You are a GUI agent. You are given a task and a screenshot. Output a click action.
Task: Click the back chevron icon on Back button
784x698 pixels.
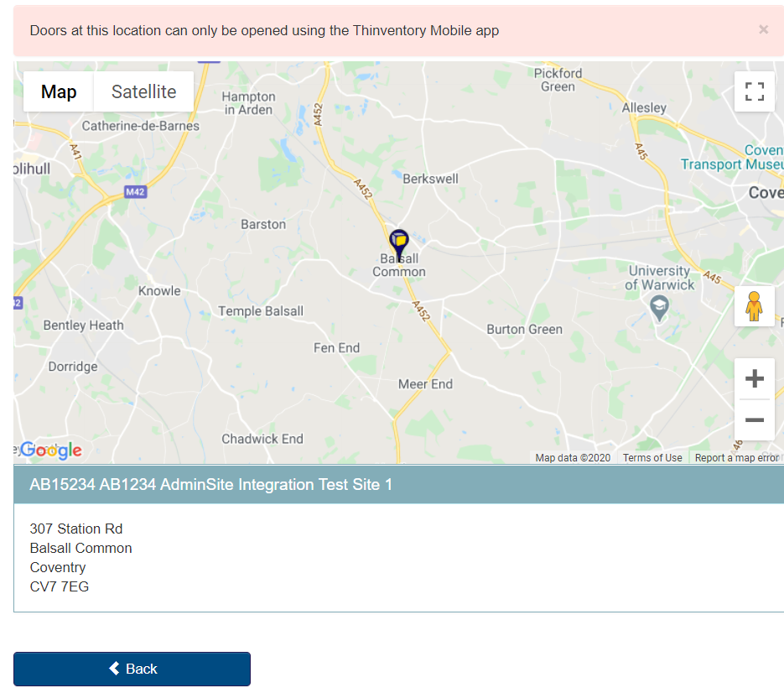coord(115,669)
